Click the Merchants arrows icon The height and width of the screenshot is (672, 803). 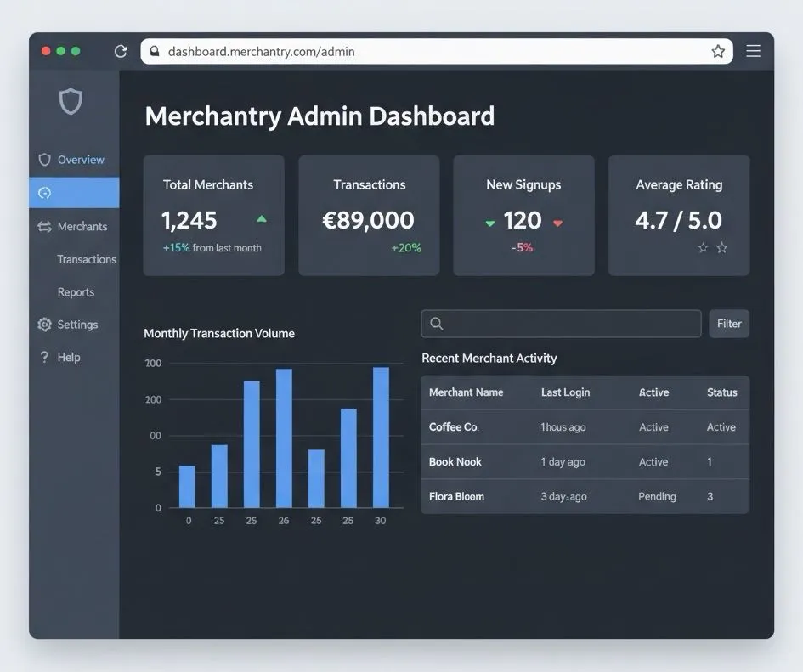(45, 227)
